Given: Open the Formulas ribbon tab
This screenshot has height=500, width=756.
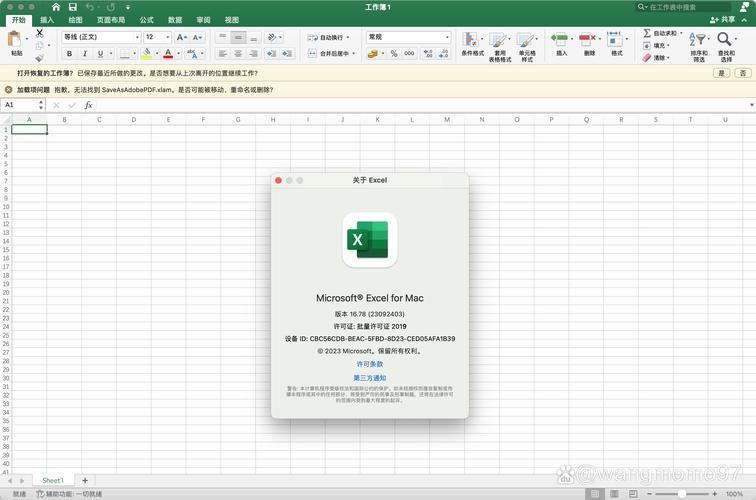Looking at the screenshot, I should [147, 20].
